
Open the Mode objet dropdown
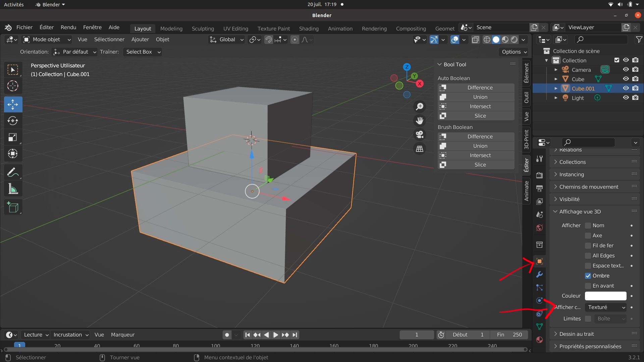click(47, 40)
